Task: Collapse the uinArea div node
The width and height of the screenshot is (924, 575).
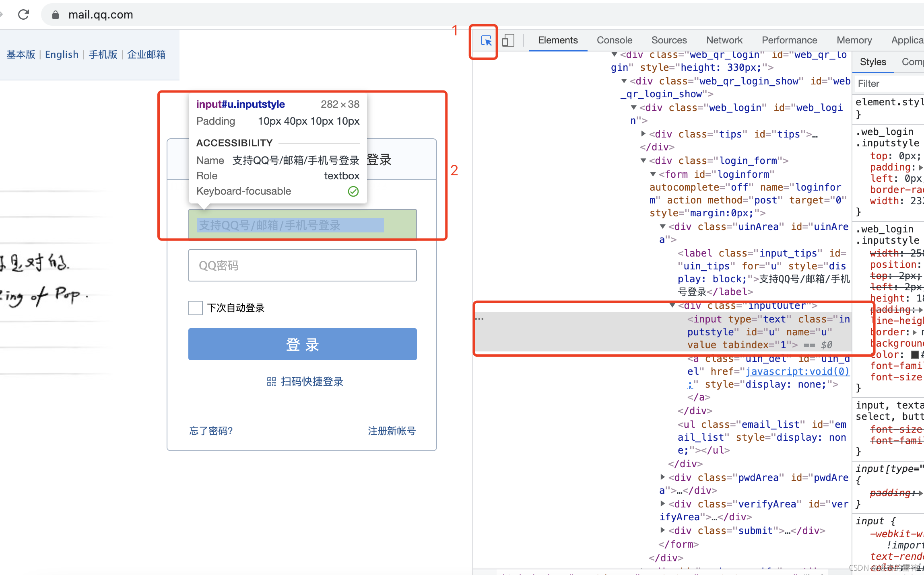Action: (x=662, y=227)
